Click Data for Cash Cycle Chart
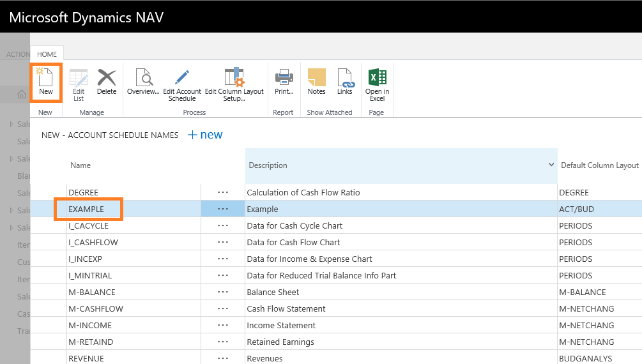The height and width of the screenshot is (364, 642). [x=294, y=225]
